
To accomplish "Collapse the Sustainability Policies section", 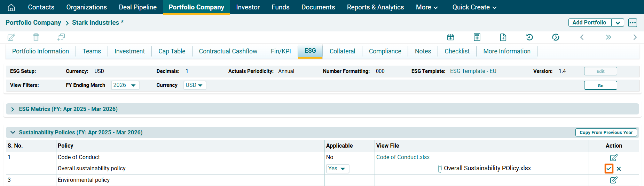I will [x=13, y=133].
